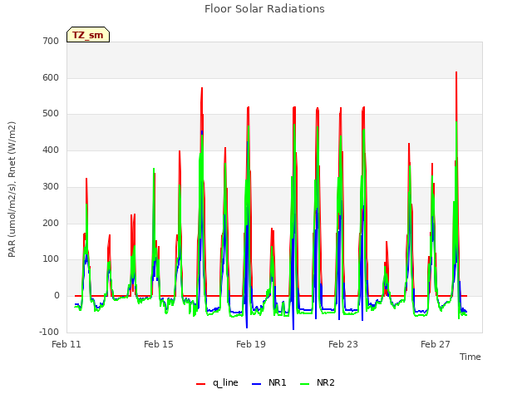The height and width of the screenshot is (399, 532).
Task: Click the 400 y-axis tick label
Action: [x=51, y=150]
